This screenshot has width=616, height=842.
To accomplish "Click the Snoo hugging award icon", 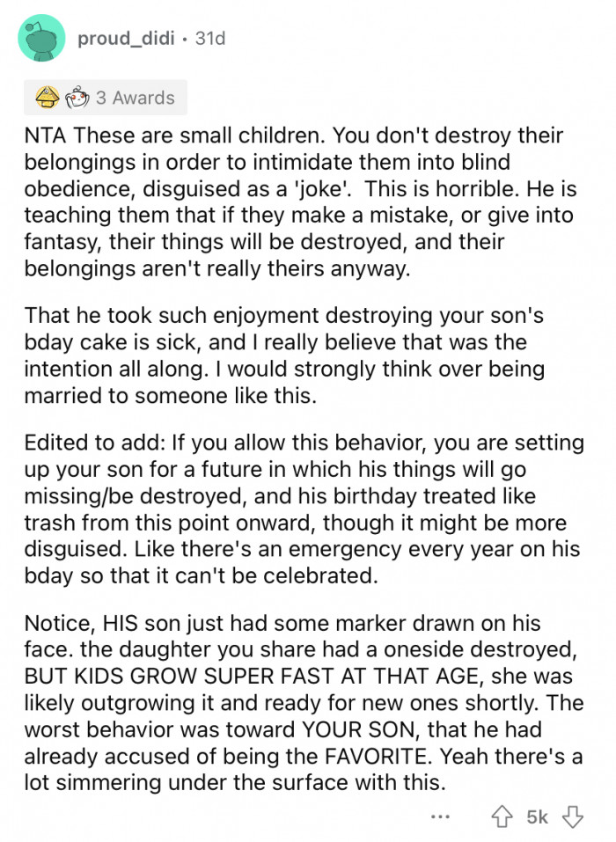I will [x=77, y=98].
